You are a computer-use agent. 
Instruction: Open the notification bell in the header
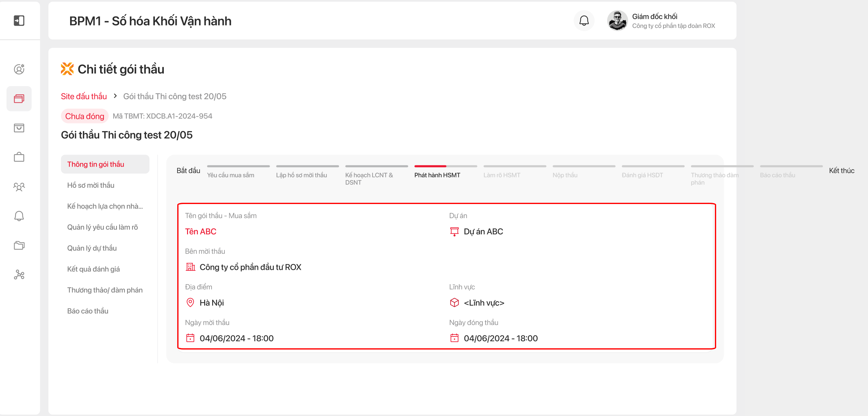point(584,21)
